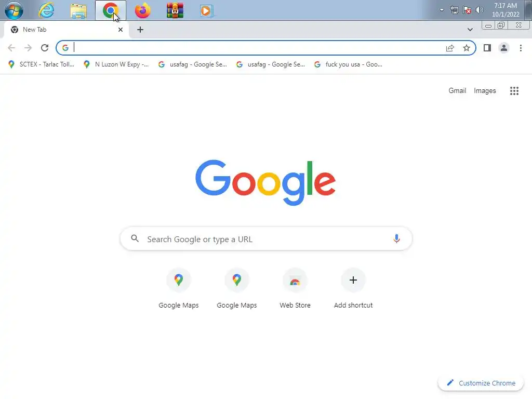Open the second Google Maps shortcut

pyautogui.click(x=237, y=288)
